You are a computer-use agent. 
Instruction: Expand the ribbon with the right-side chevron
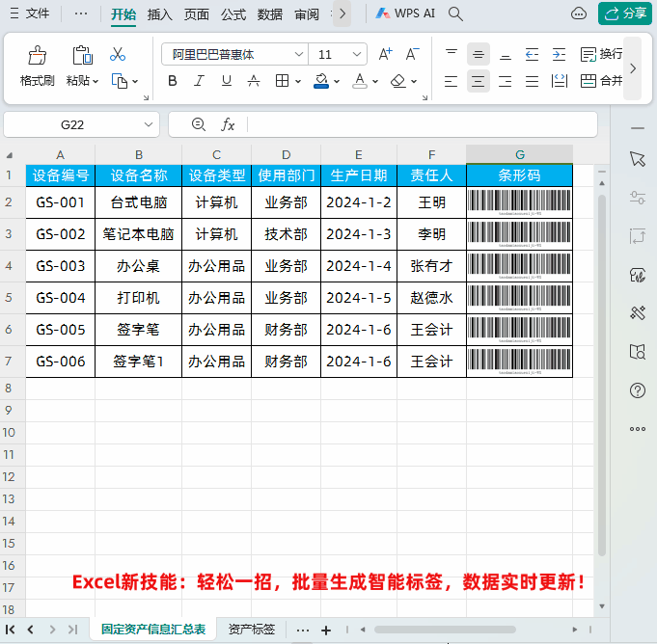pyautogui.click(x=633, y=68)
